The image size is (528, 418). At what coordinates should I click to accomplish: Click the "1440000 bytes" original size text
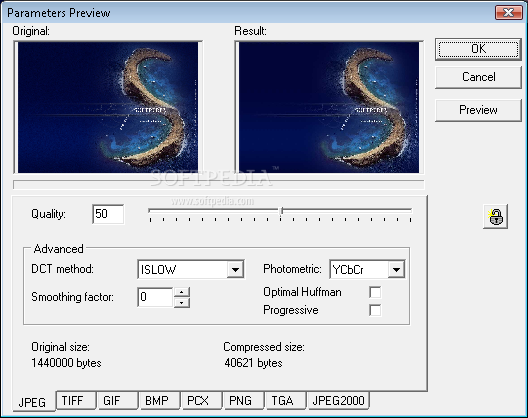click(66, 363)
